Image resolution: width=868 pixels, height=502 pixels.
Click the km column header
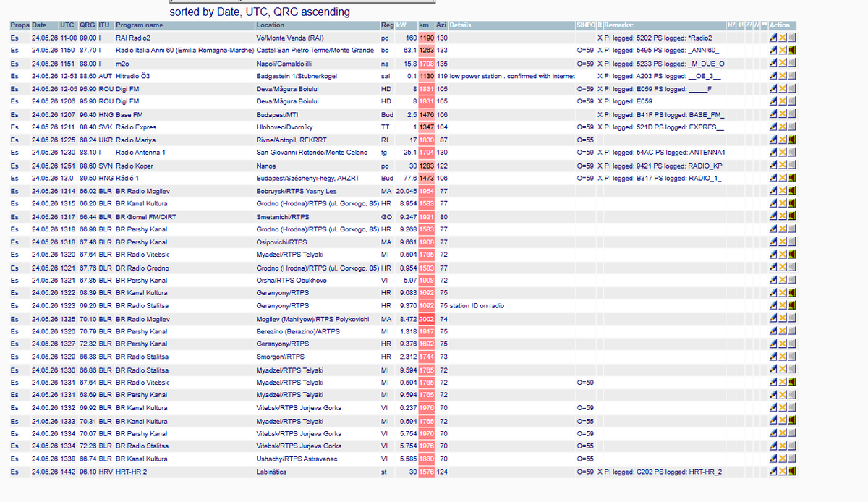click(426, 25)
